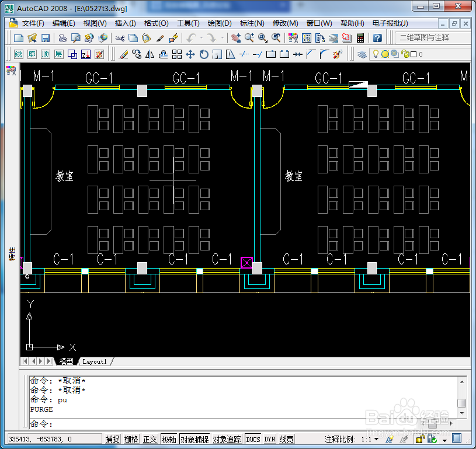Viewport: 476px width, 449px height.
Task: Switch to the 模型 tab
Action: tap(66, 361)
